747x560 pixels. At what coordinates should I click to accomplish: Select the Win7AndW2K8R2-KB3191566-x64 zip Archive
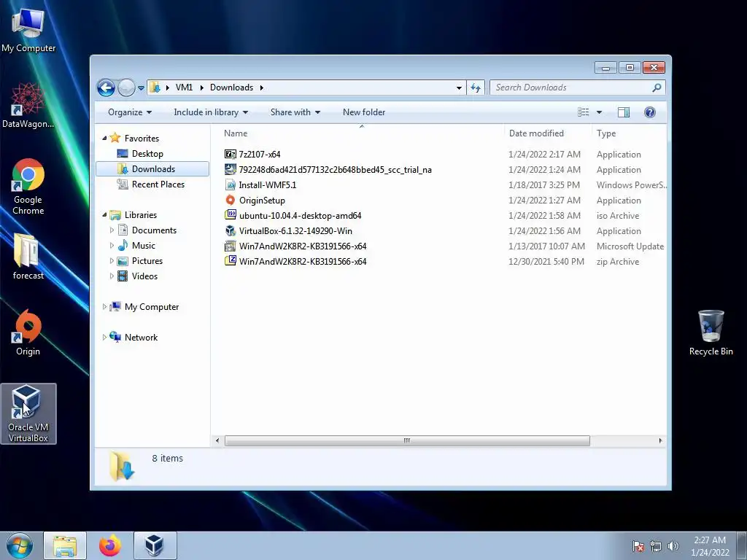(303, 262)
